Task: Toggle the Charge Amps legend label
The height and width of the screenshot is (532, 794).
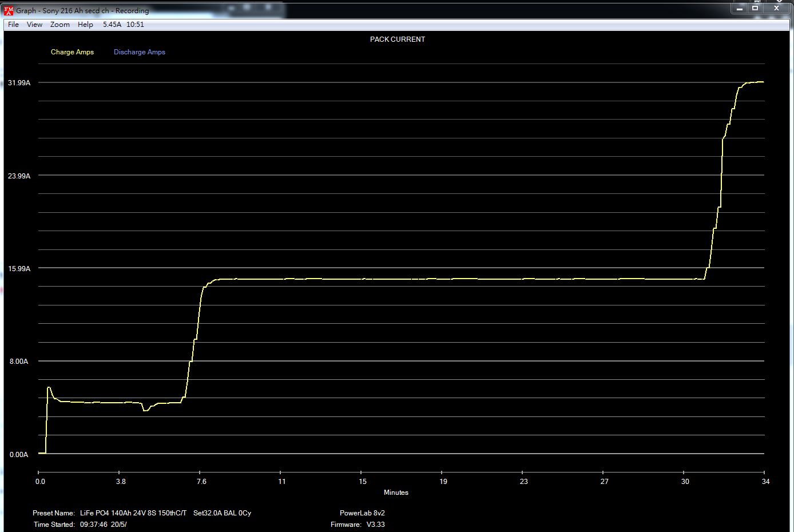Action: click(72, 52)
